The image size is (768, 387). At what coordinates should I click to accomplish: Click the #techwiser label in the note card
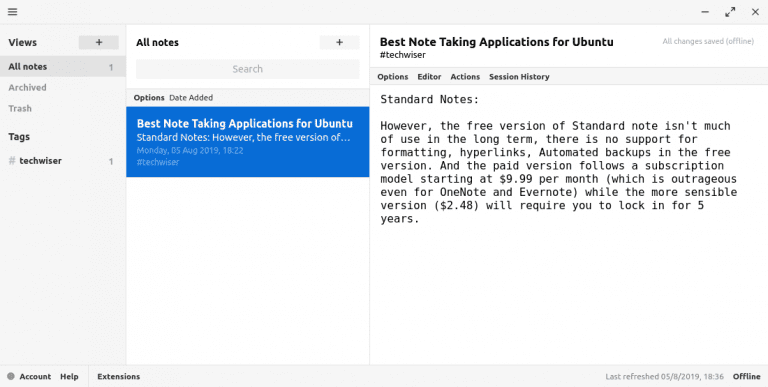click(x=158, y=162)
